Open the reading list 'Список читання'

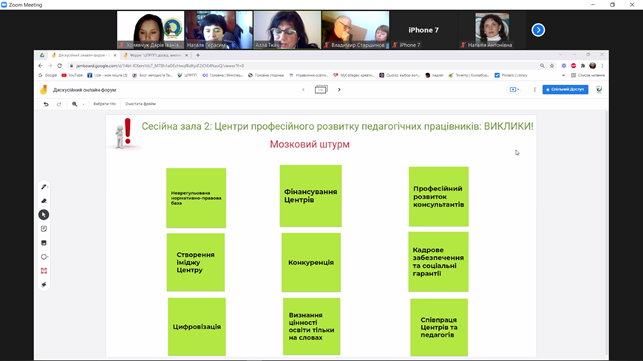click(588, 75)
